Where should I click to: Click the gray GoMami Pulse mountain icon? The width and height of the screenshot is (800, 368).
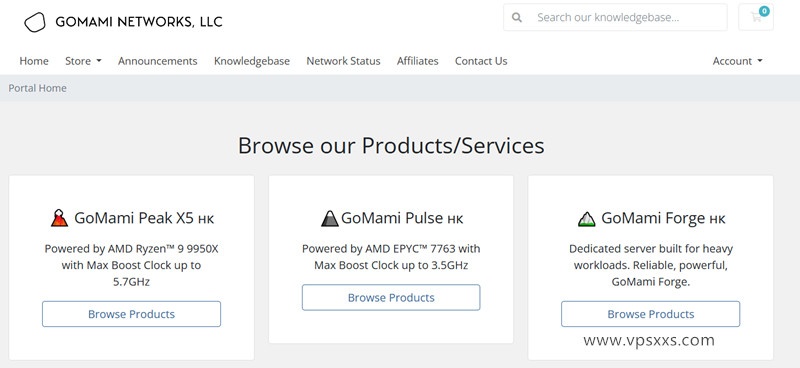(x=330, y=218)
